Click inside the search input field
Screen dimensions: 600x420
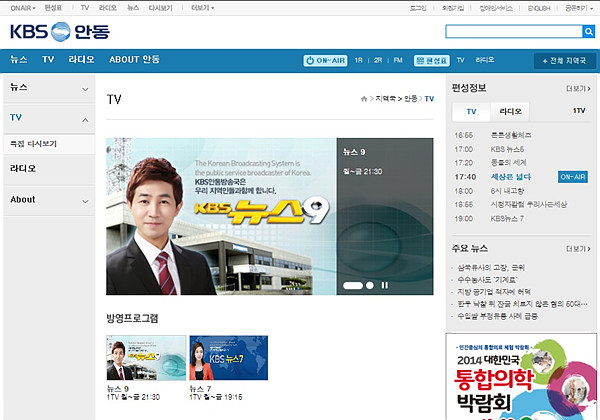pos(514,31)
